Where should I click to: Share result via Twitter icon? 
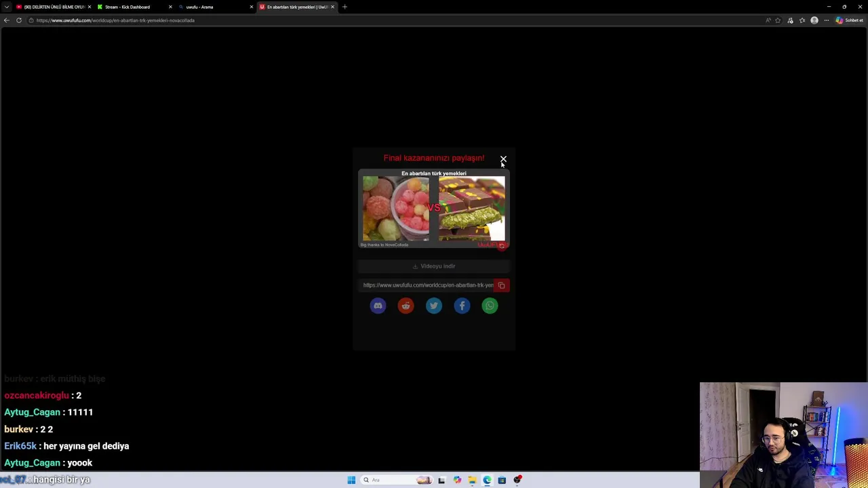[x=434, y=306]
